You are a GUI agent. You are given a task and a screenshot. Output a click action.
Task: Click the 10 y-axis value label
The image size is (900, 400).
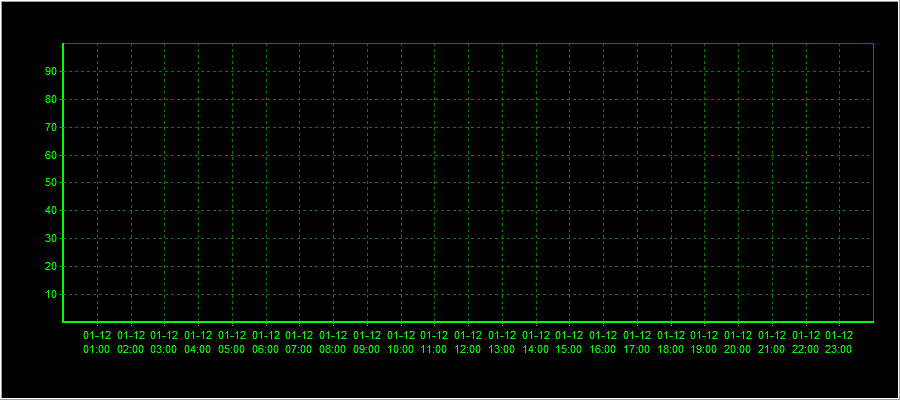click(x=50, y=295)
